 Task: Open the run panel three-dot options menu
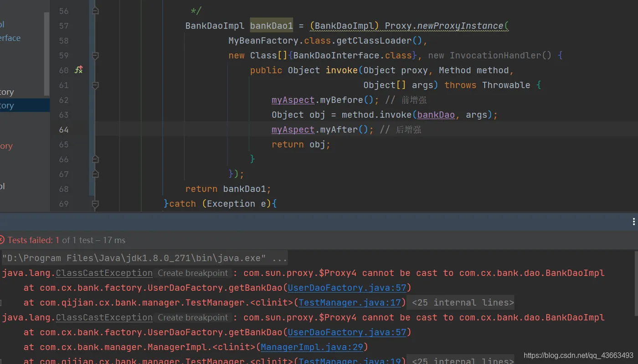[x=633, y=222]
